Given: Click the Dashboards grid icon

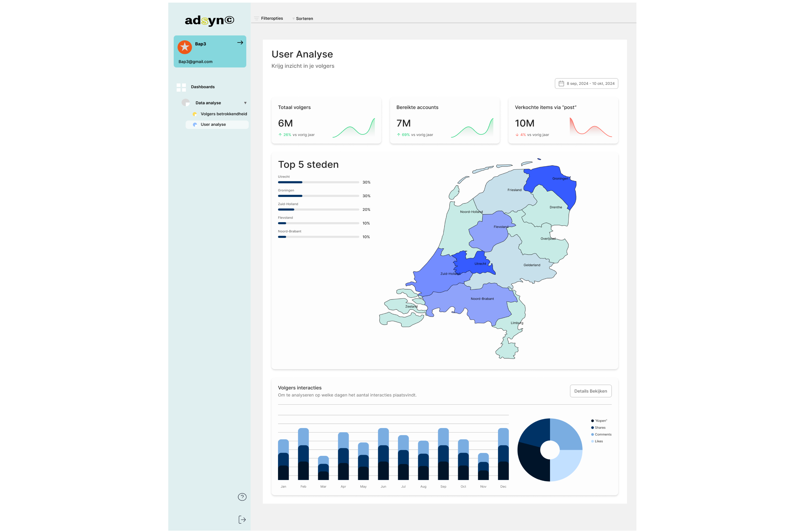Looking at the screenshot, I should point(181,87).
